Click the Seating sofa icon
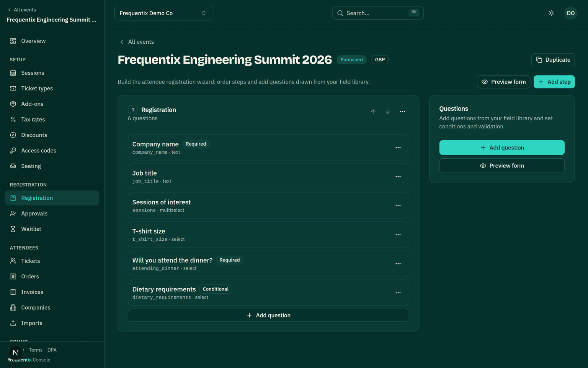Screen dimensions: 588x368 coord(13,166)
